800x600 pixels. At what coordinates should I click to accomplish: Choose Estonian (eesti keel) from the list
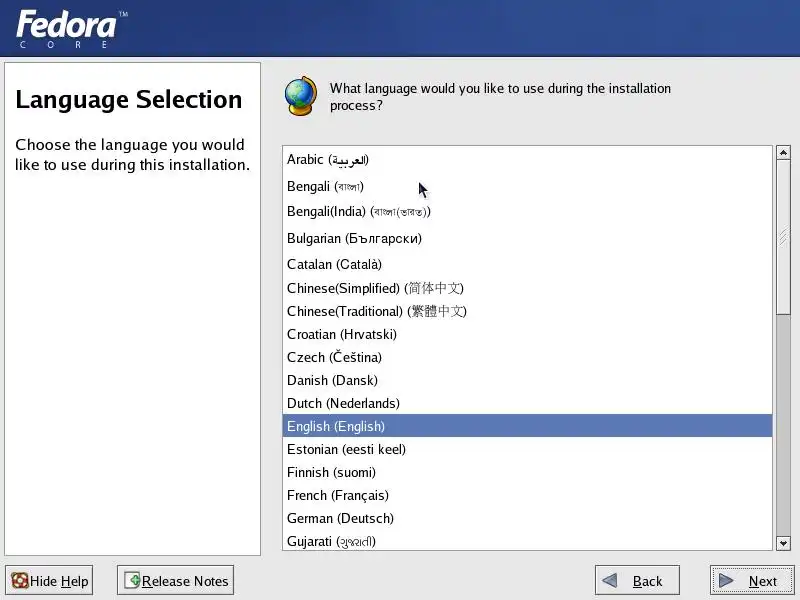pos(346,450)
